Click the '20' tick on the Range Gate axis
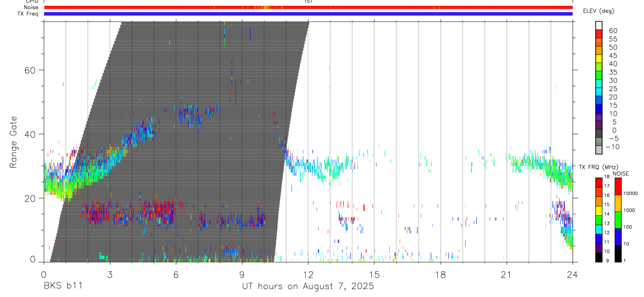The height and width of the screenshot is (297, 644). [30, 198]
